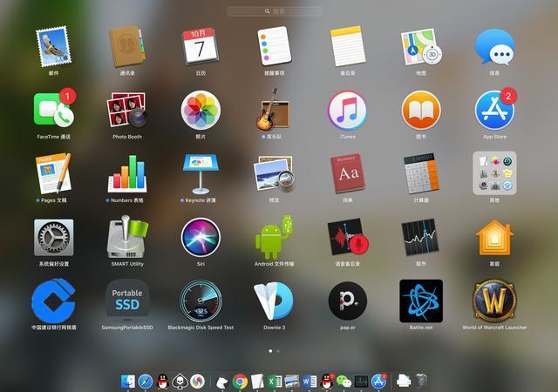
Task: Open the Reminders app
Action: (x=274, y=46)
